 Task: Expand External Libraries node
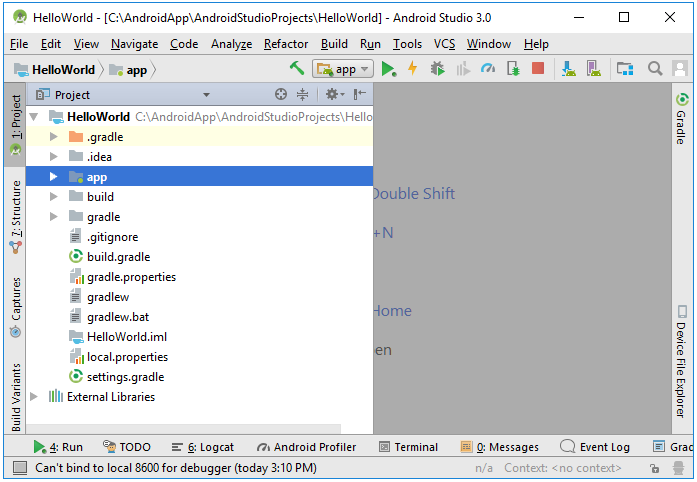click(34, 397)
